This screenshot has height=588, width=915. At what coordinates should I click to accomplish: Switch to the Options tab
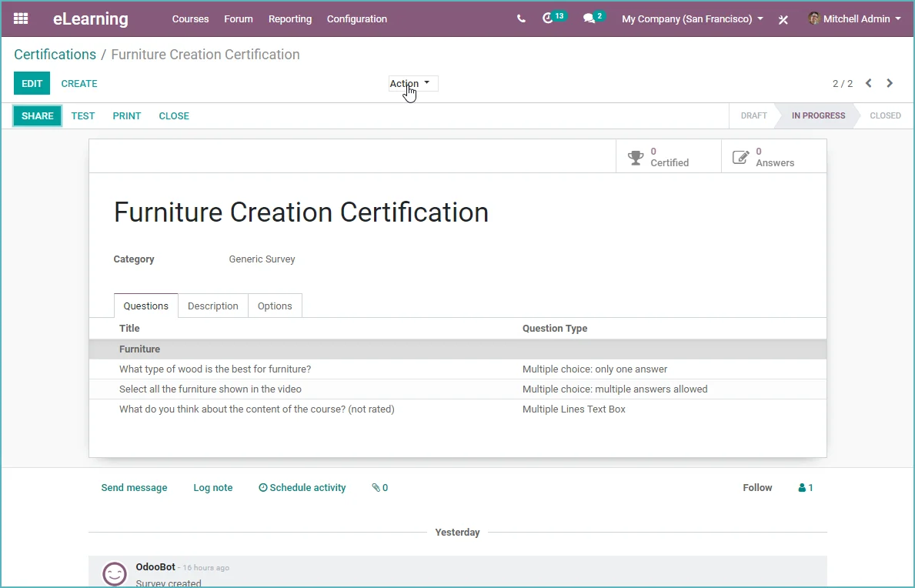tap(275, 306)
